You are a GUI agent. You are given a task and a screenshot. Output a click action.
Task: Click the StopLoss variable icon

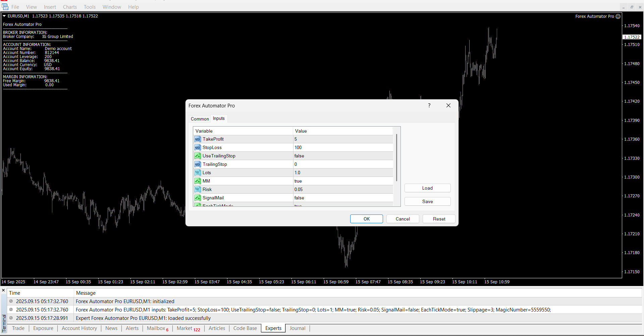pos(198,148)
